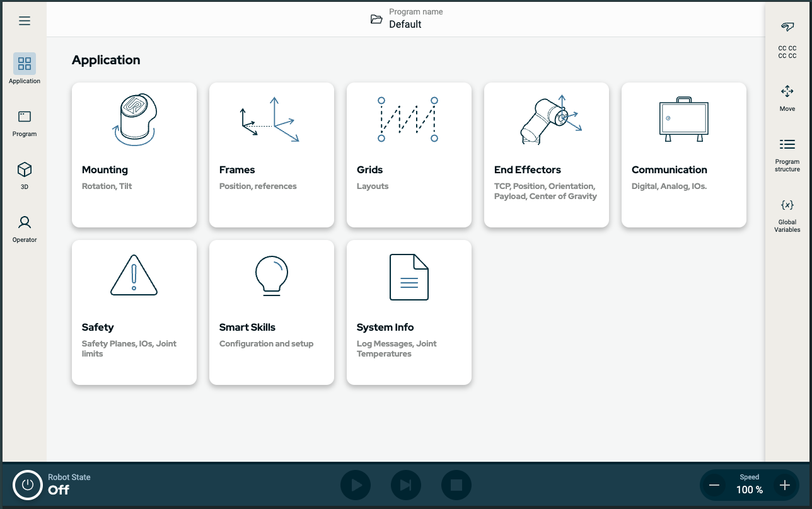
Task: Select the Program tab in the left sidebar
Action: [24, 122]
